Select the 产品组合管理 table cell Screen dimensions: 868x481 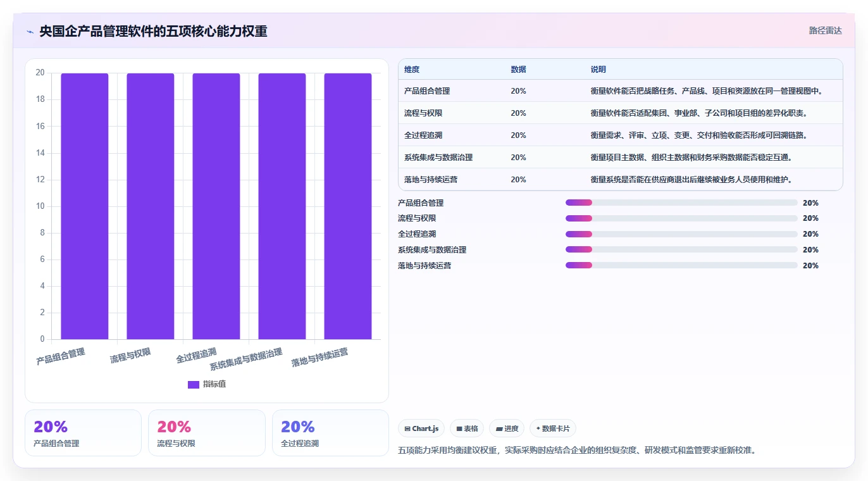[427, 91]
